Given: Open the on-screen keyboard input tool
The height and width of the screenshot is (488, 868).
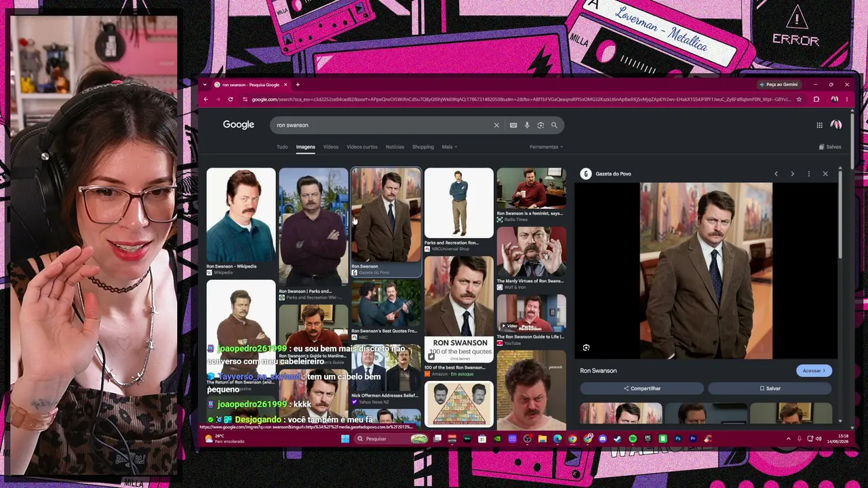Looking at the screenshot, I should 513,125.
